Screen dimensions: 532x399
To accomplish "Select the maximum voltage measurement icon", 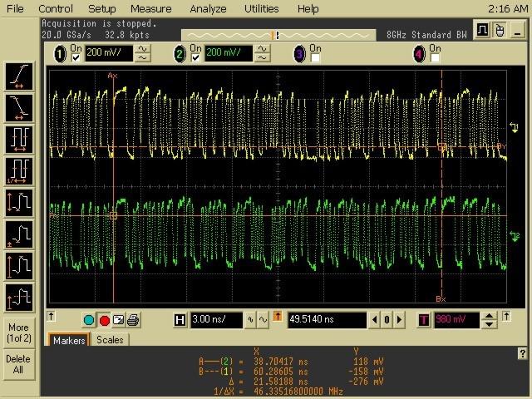I will [x=19, y=266].
